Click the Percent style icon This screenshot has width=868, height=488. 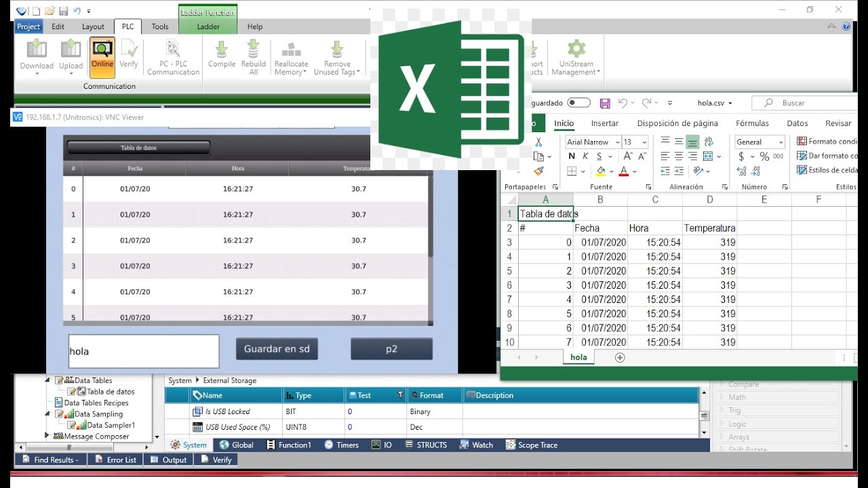pos(764,157)
